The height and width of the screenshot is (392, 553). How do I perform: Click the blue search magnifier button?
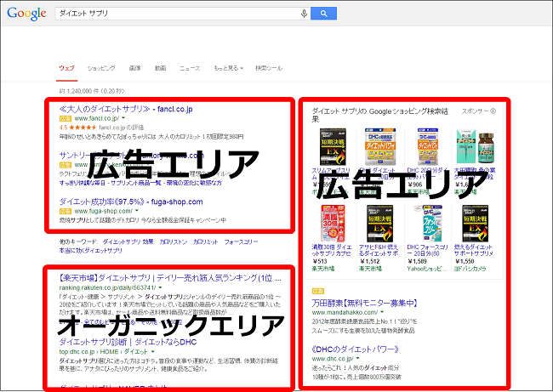click(323, 14)
